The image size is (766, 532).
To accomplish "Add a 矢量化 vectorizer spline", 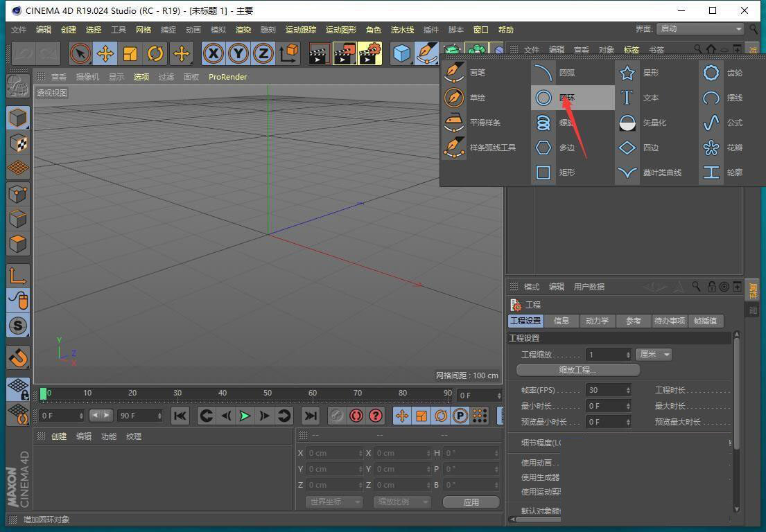I will point(656,123).
